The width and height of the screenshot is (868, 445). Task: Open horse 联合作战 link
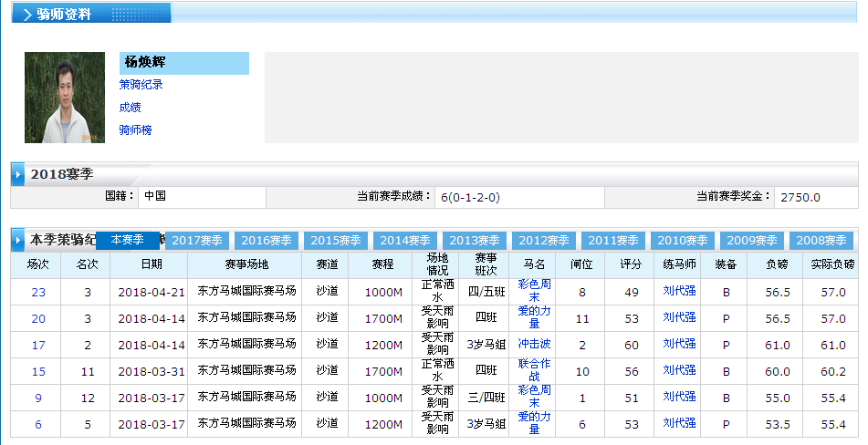point(534,370)
